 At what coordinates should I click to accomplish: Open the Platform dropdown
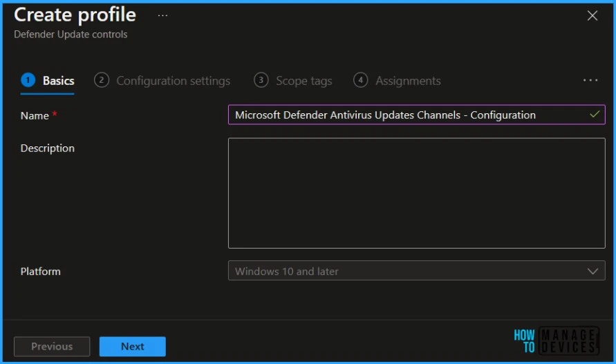click(x=416, y=271)
